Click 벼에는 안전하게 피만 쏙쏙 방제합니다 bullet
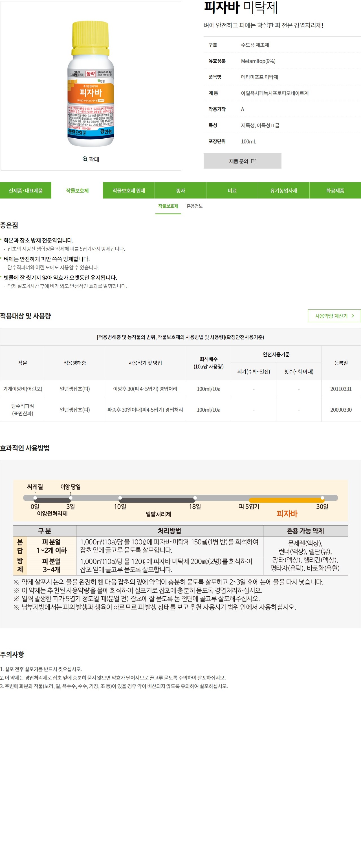Viewport: 361px width, 868px height. point(47,259)
